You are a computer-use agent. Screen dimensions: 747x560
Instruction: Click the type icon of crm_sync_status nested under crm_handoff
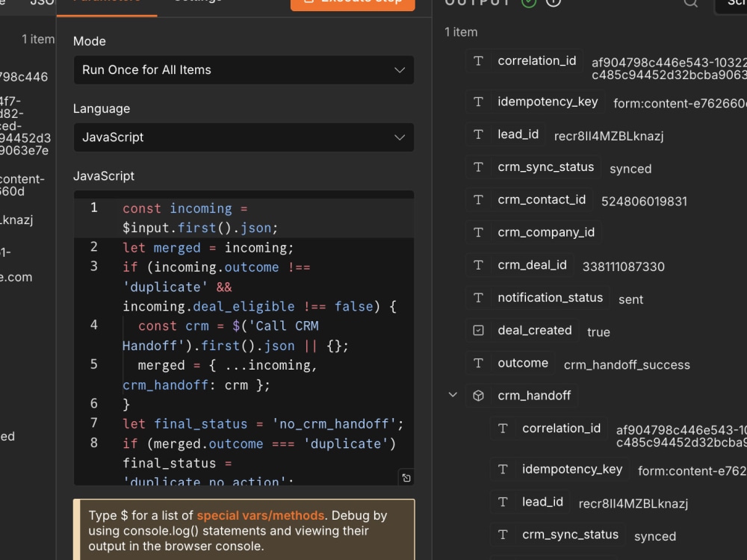pyautogui.click(x=503, y=535)
